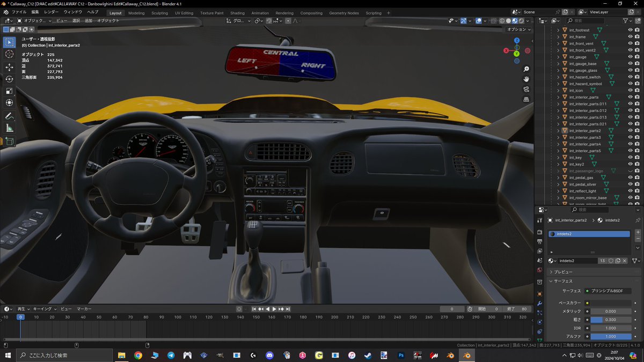Viewport: 644px width, 362px height.
Task: Open the ファイル menu
Action: 19,12
